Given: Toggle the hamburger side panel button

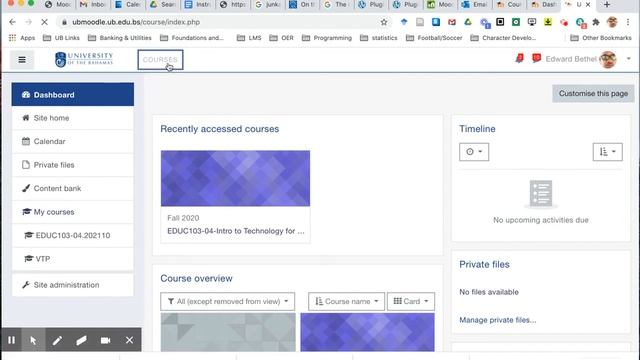Looking at the screenshot, I should coord(22,60).
